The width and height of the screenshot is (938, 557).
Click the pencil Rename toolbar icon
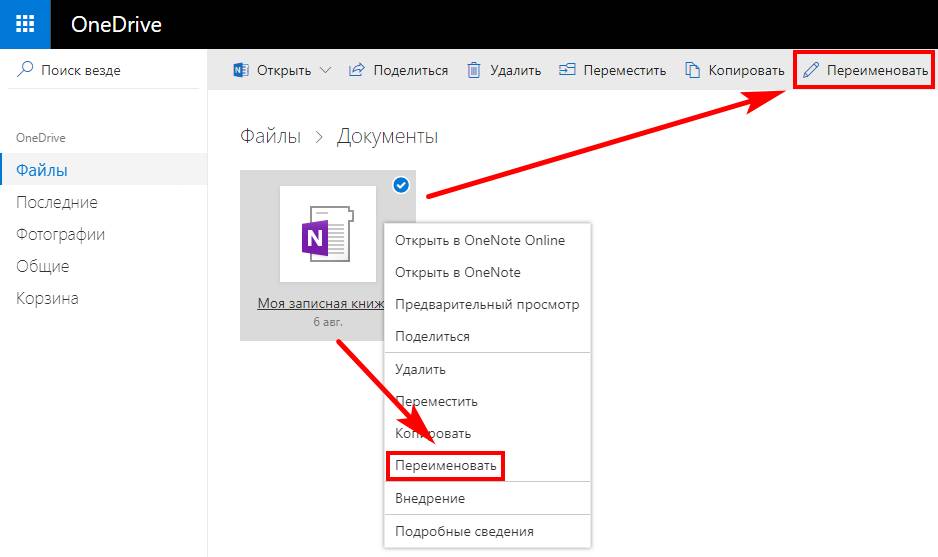811,70
